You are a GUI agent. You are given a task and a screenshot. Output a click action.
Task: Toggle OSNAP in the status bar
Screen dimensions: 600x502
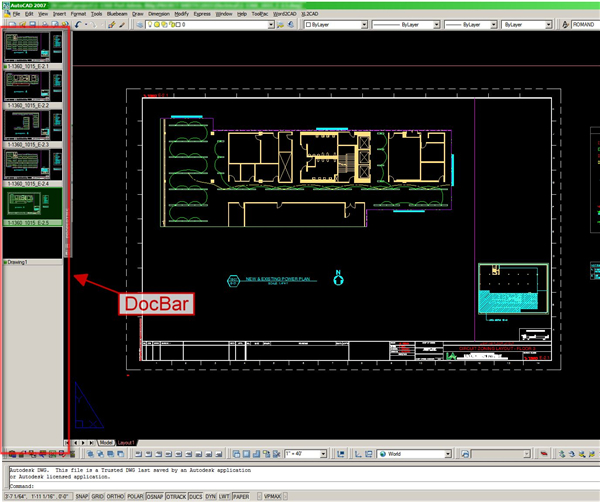tap(155, 496)
